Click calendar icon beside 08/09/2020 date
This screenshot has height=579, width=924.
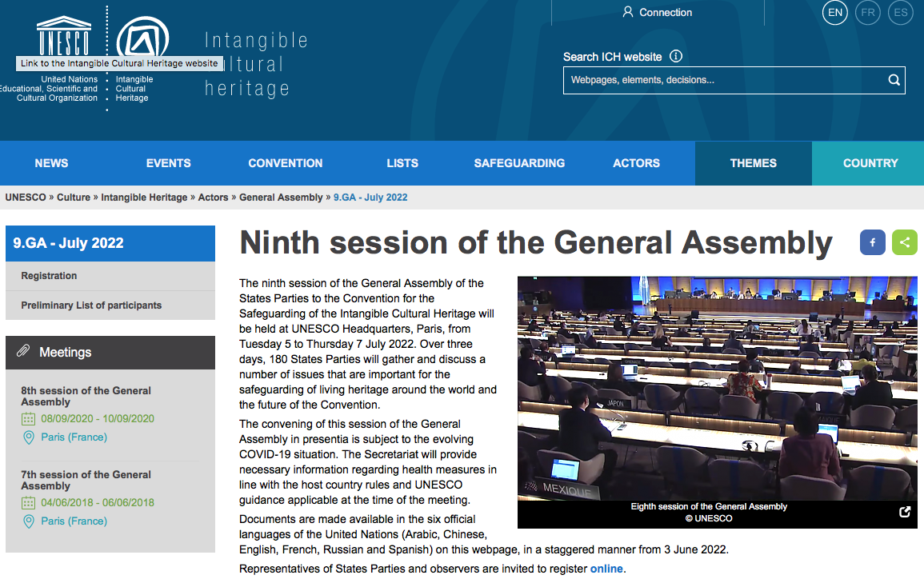tap(28, 419)
